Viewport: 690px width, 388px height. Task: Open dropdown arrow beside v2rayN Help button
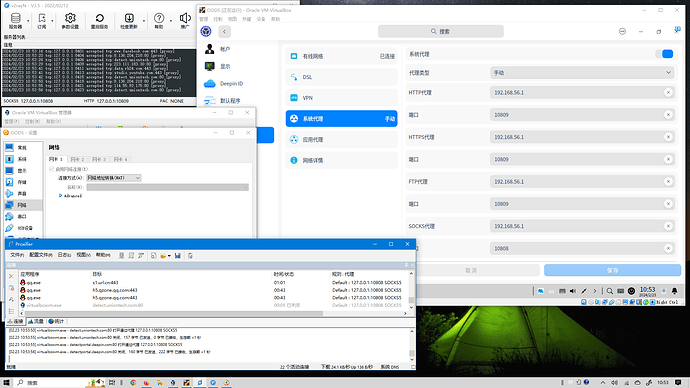point(171,20)
